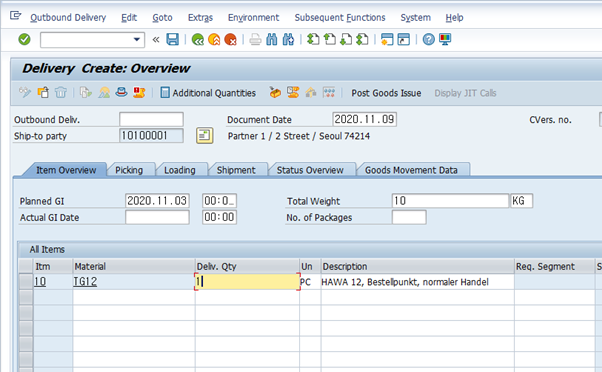This screenshot has height=372, width=602.
Task: Go to First Page icon
Action: pos(313,39)
